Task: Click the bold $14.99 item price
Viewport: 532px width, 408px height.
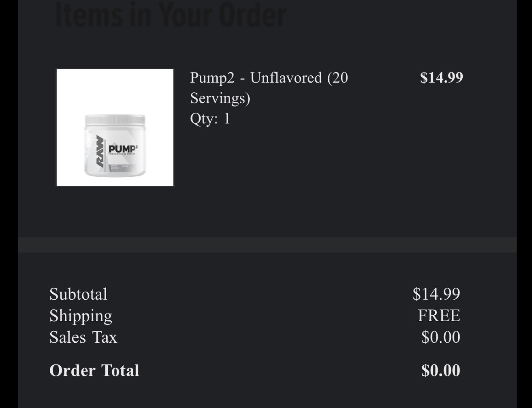Action: 441,77
